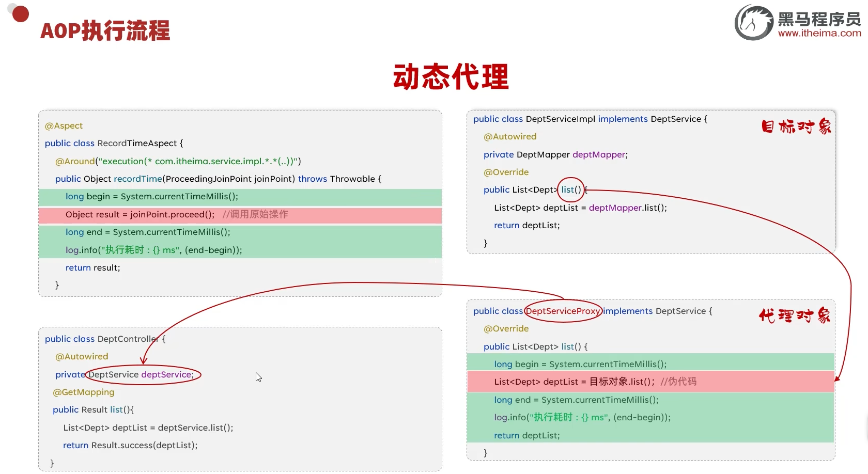The image size is (868, 474).
Task: Click 'public class RecordTimeAspect {' line
Action: 114,143
